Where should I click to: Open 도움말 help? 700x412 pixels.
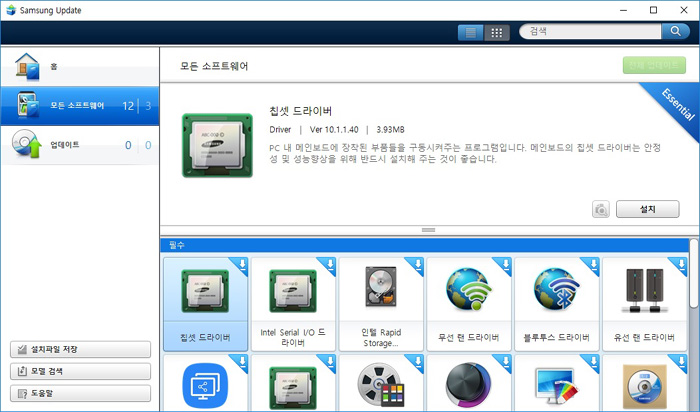[x=80, y=393]
